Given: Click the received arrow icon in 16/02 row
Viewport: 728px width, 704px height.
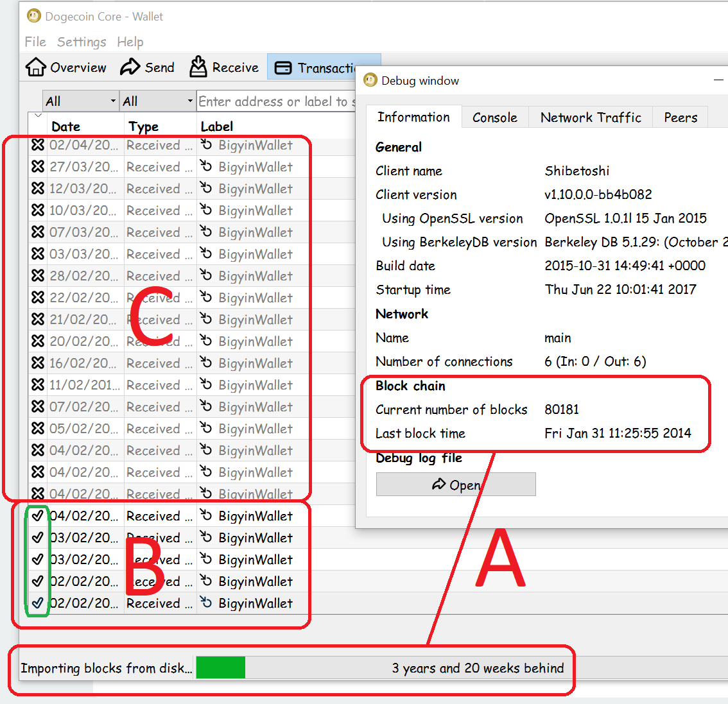Looking at the screenshot, I should point(206,363).
